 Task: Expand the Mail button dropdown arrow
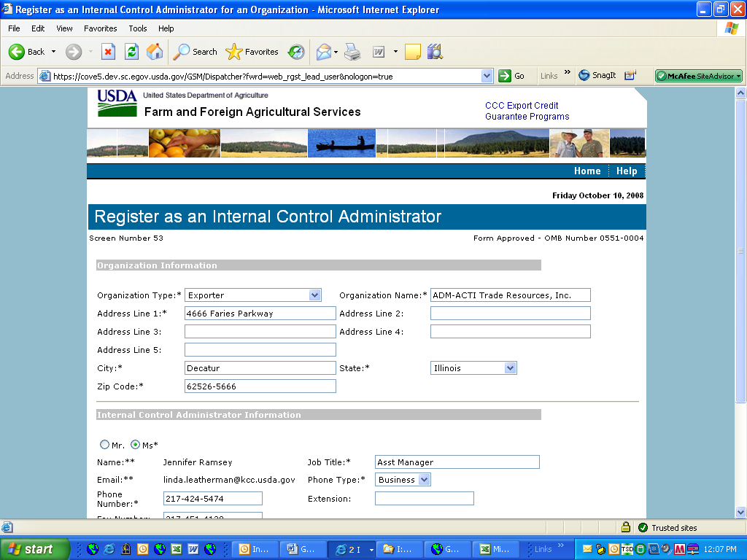336,52
